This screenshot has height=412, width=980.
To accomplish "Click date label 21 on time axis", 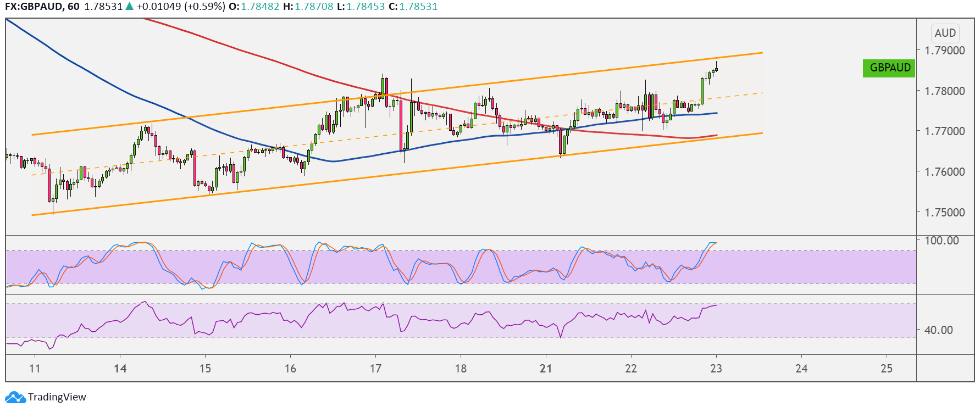I will click(546, 368).
